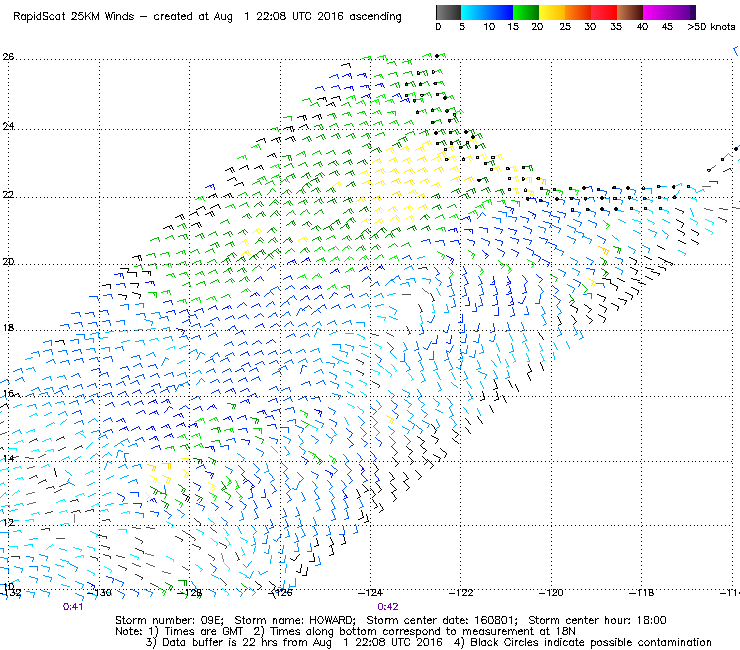
Task: Click the green 15-20 knots legend swatch
Action: tap(526, 12)
